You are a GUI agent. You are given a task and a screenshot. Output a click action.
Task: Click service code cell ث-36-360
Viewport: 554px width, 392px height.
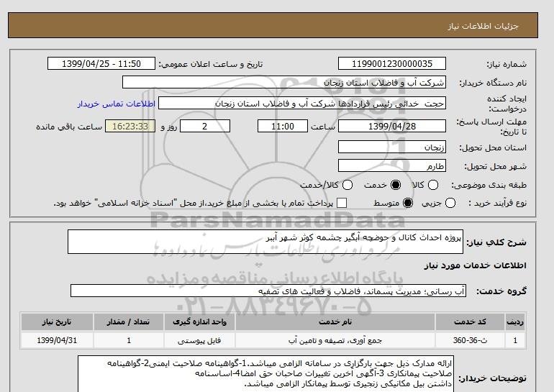pos(470,340)
